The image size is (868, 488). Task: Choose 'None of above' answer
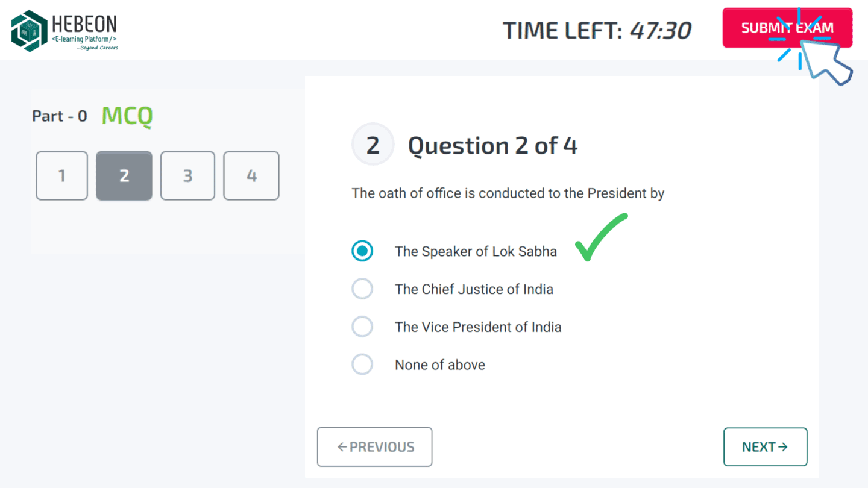click(362, 364)
